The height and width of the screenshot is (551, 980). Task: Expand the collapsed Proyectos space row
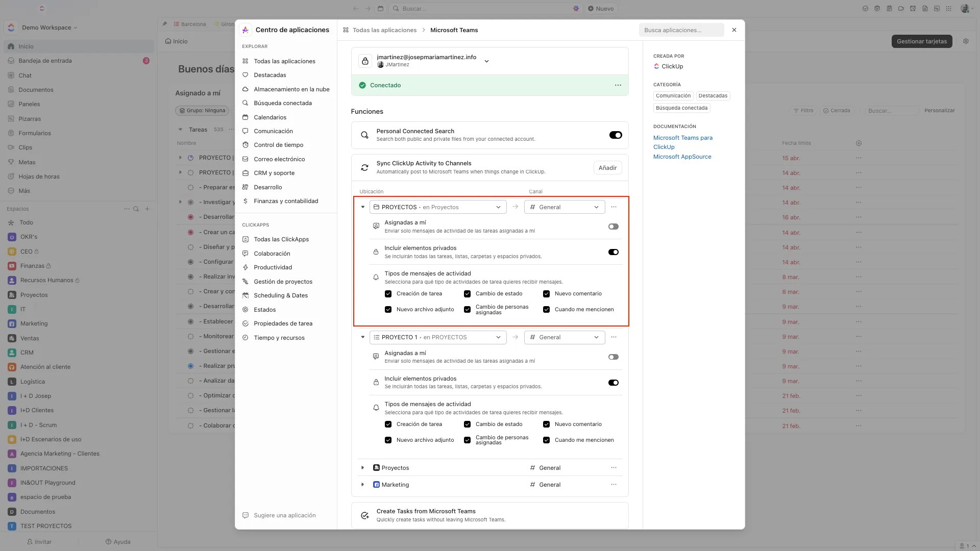pyautogui.click(x=362, y=468)
